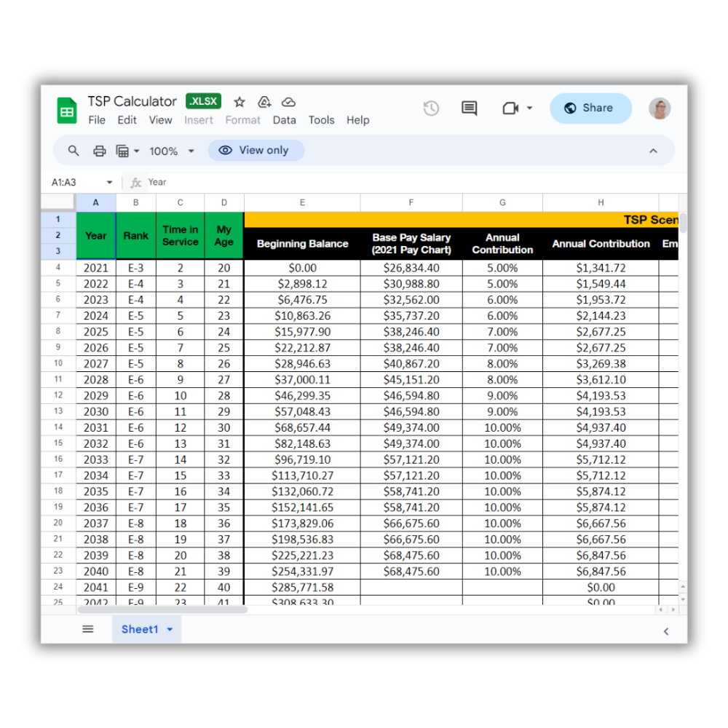
Task: Search the spreadsheet with the magnifier icon
Action: [x=73, y=151]
